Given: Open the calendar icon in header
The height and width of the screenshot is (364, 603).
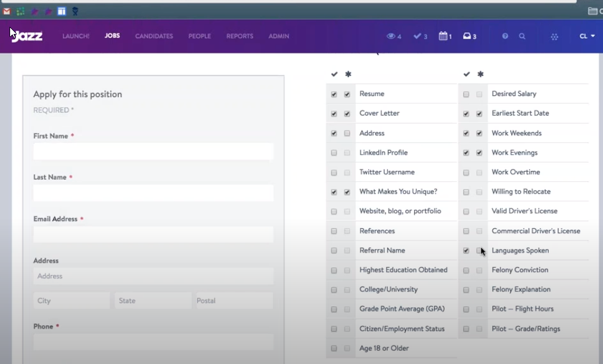Looking at the screenshot, I should click(443, 36).
